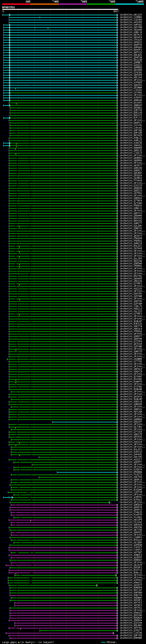The image size is (146, 644).
Task: Select label UniRef100_C3VXG2
Action: point(131,90)
